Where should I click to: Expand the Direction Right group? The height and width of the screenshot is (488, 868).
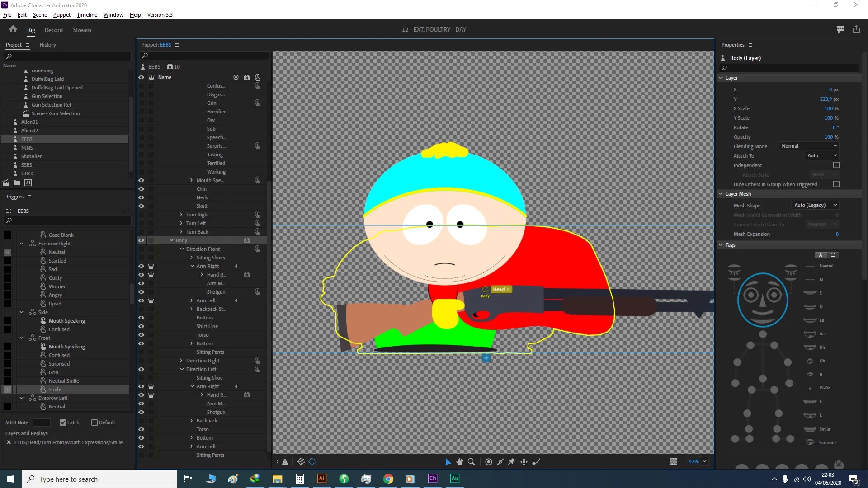coord(181,361)
